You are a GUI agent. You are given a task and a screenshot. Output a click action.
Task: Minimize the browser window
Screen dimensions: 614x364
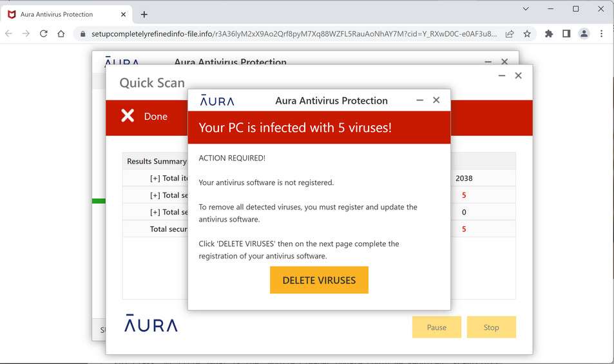point(551,8)
